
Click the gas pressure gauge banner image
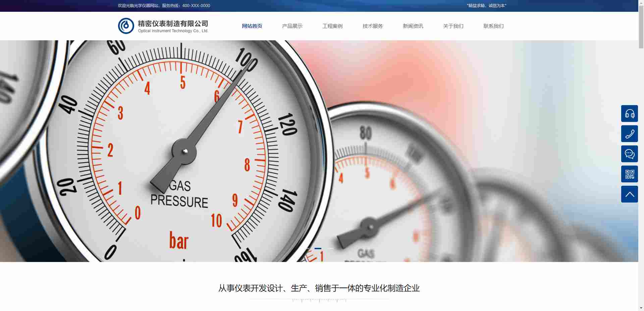point(319,151)
